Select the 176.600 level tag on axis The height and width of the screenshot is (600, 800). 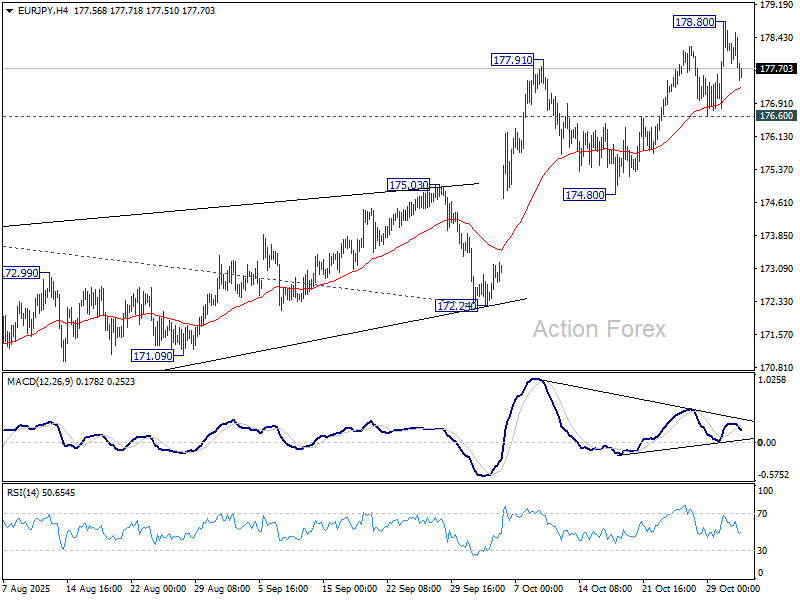[777, 116]
